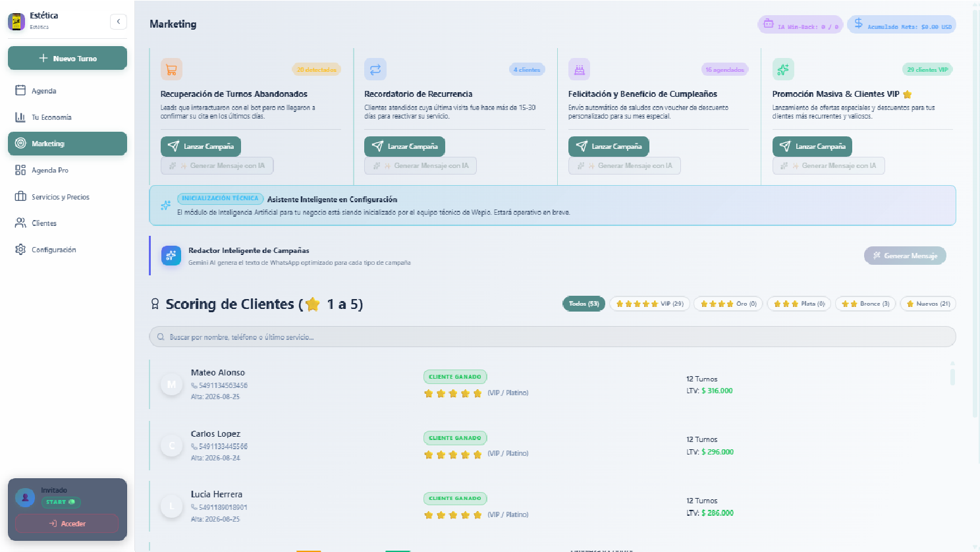This screenshot has width=980, height=552.
Task: Launch the Cumpleaños campaign
Action: pyautogui.click(x=609, y=146)
